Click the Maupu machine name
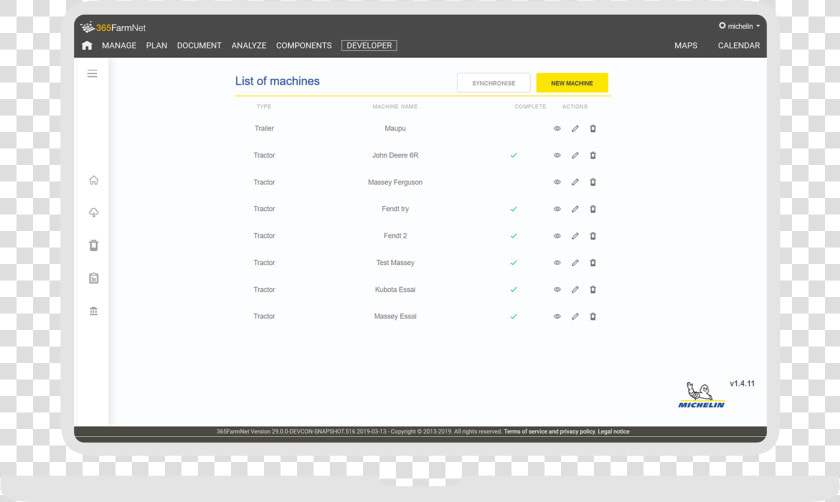The height and width of the screenshot is (502, 840). [x=395, y=129]
